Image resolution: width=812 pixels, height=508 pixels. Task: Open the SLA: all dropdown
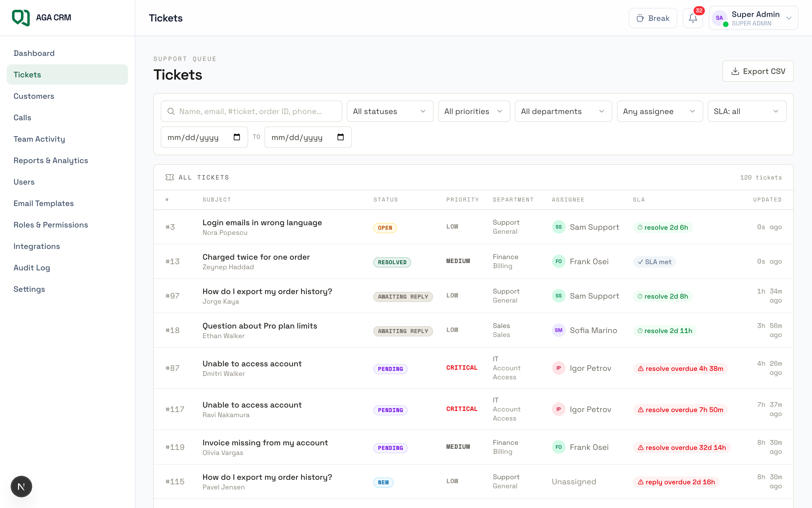747,111
